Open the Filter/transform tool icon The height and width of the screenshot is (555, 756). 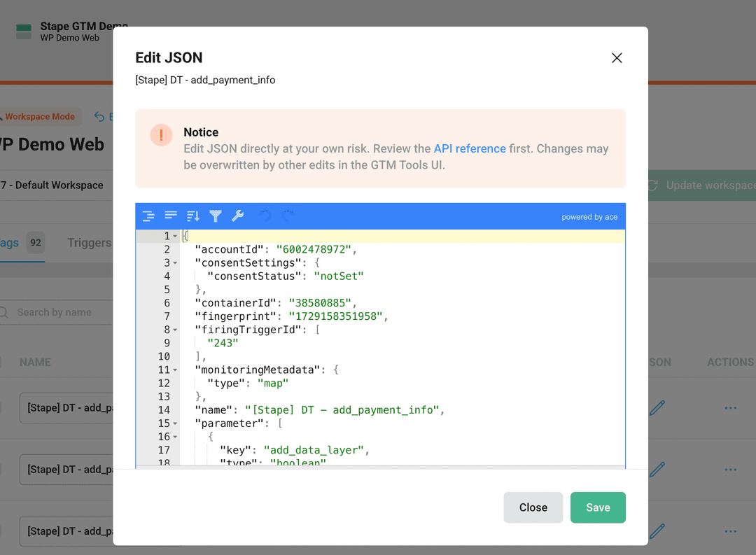point(216,216)
